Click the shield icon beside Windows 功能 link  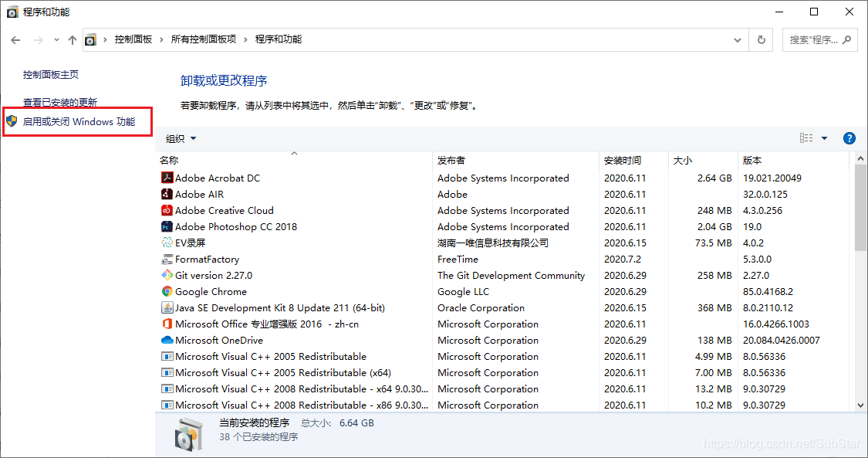[12, 121]
